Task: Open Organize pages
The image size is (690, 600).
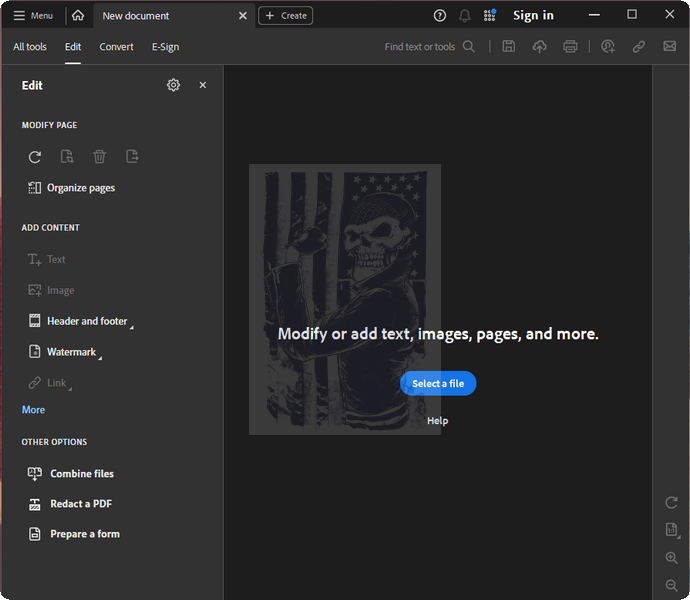Action: (x=71, y=188)
